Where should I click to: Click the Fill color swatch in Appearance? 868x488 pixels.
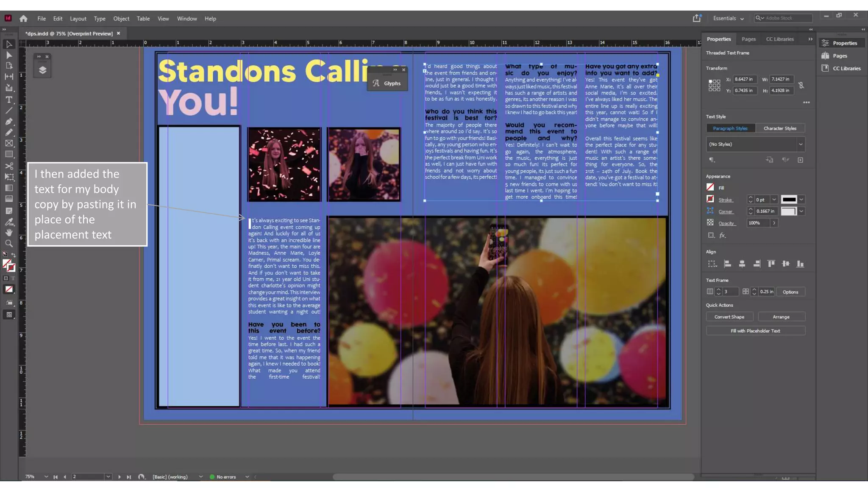(710, 187)
